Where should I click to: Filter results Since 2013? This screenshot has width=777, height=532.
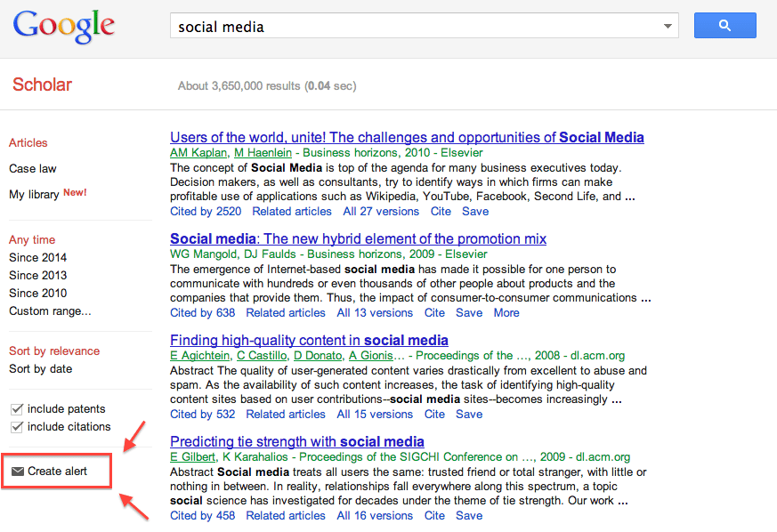[37, 276]
